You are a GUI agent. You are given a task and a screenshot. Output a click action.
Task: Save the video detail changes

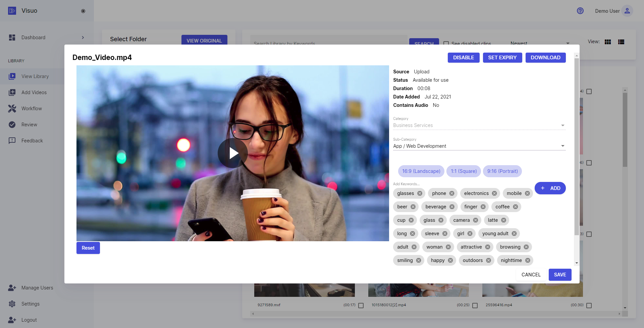point(560,275)
